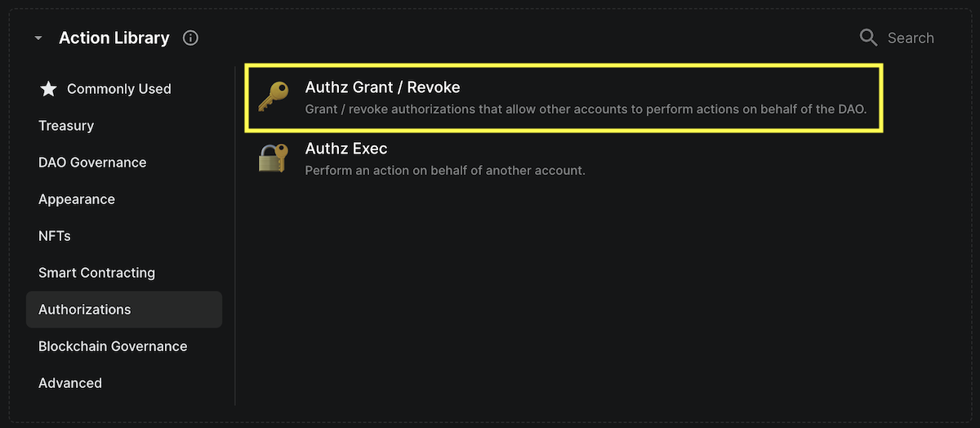
Task: Switch to the Advanced category
Action: pos(70,383)
